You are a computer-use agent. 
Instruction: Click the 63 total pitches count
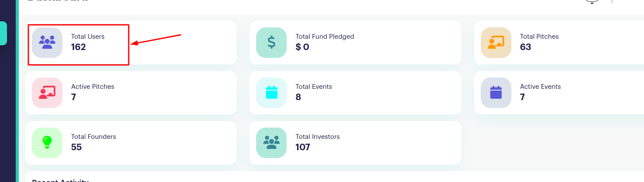point(525,47)
